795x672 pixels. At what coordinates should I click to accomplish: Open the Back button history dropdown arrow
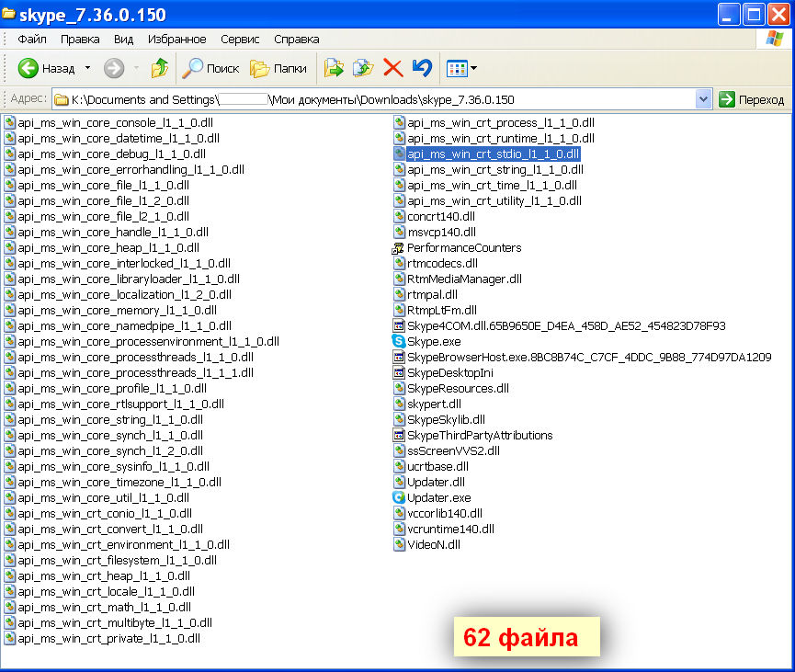click(87, 68)
